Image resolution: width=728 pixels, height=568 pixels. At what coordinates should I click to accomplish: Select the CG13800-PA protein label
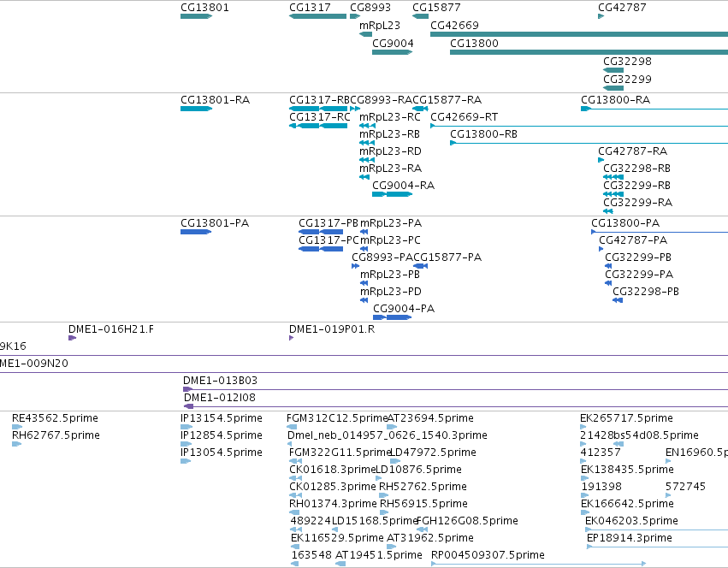click(625, 223)
